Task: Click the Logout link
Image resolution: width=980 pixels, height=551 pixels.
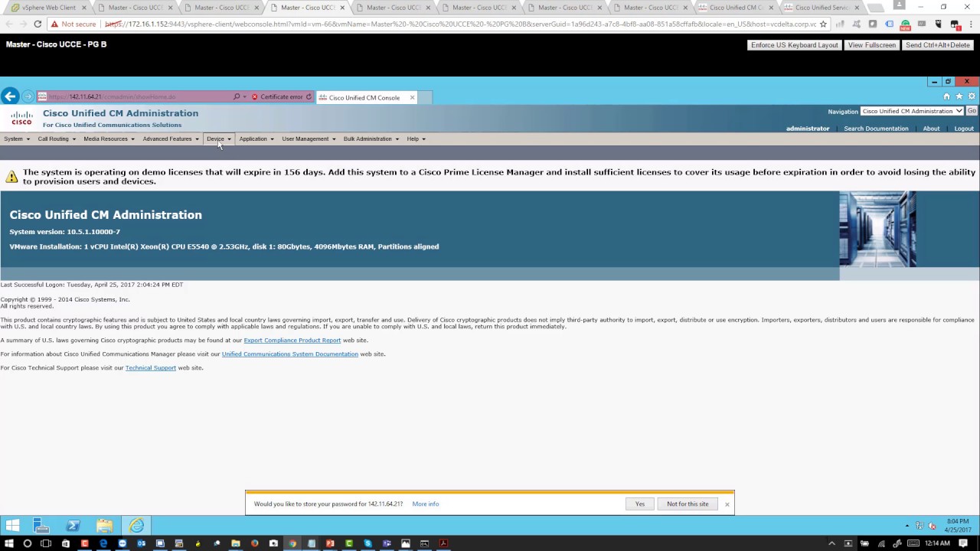Action: [x=964, y=129]
